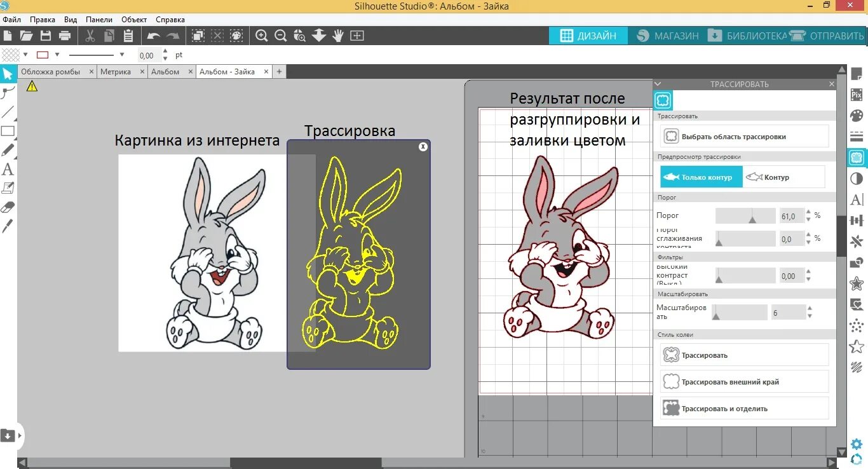This screenshot has height=469, width=868.
Task: Open the fill pattern dropdown arrow
Action: (25, 55)
